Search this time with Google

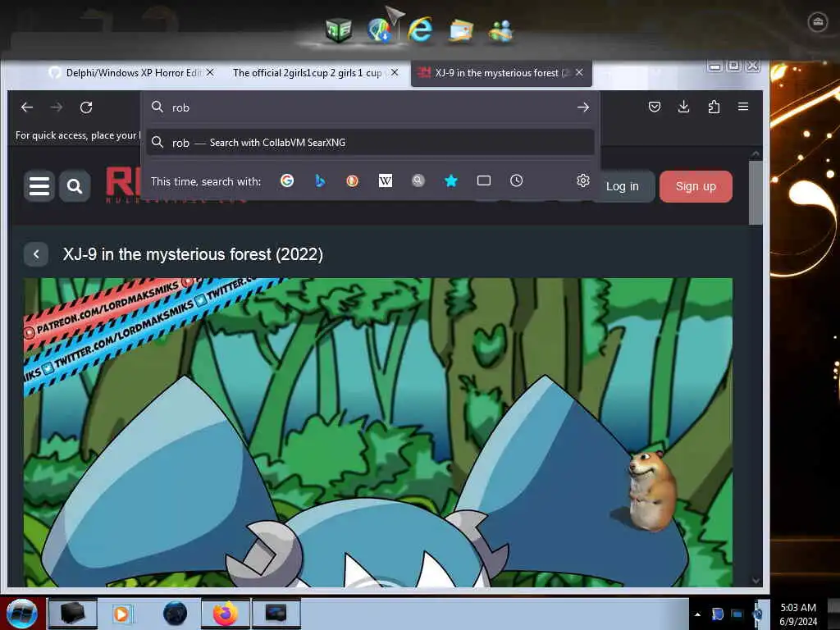(287, 180)
